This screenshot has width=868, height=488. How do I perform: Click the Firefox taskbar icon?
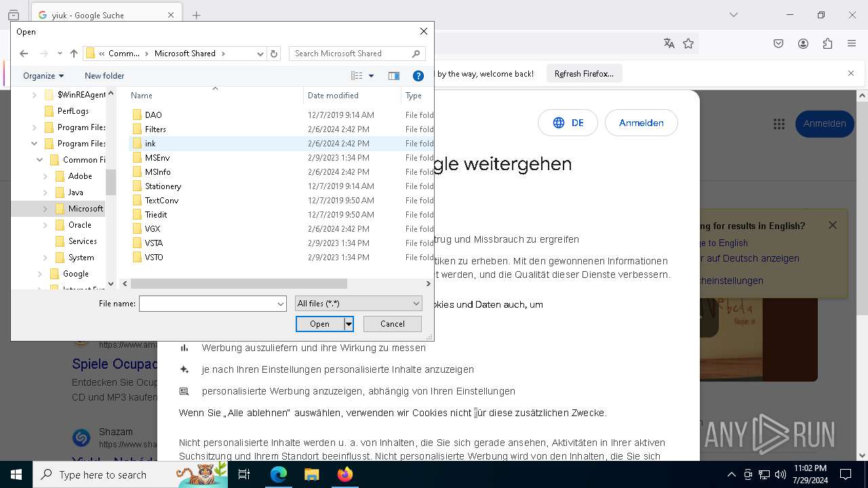[x=344, y=474]
